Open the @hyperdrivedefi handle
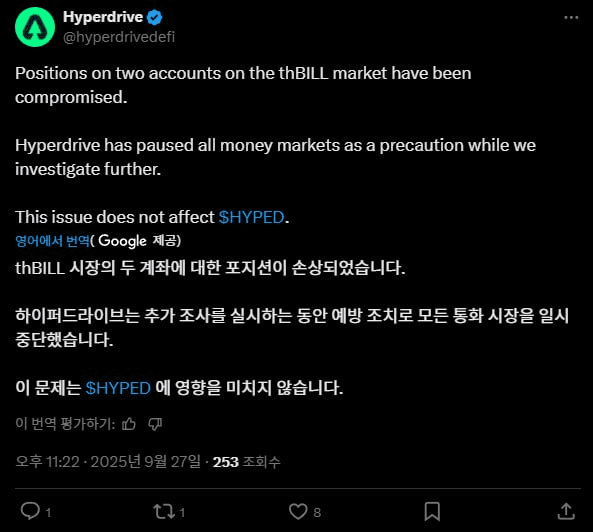Viewport: 593px width, 532px height. pos(119,37)
